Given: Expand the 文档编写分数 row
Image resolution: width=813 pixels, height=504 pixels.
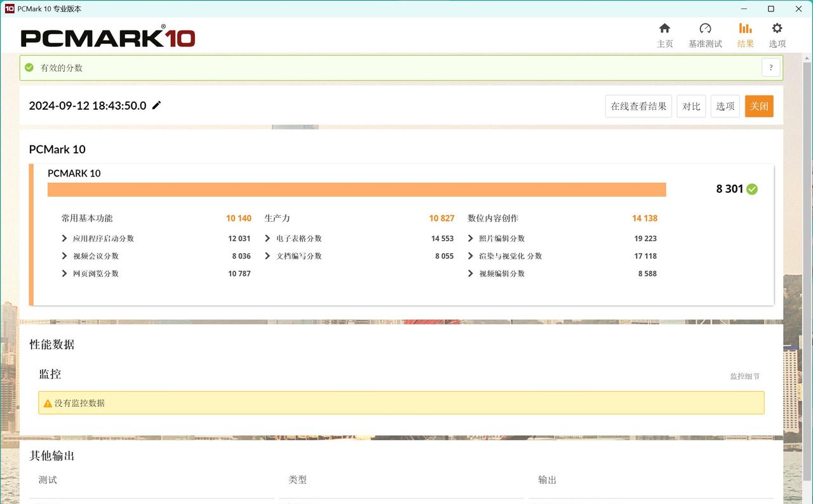Looking at the screenshot, I should 267,256.
